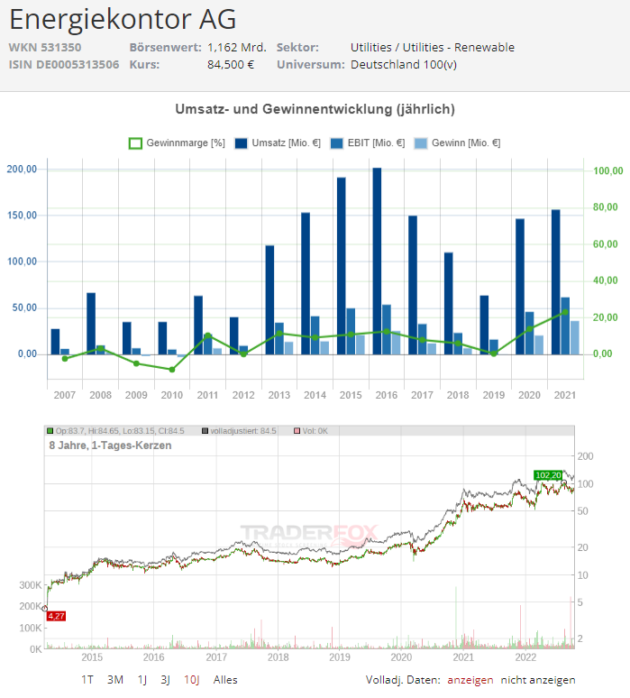Click the red 4,27 price label
The width and height of the screenshot is (630, 698).
pos(56,616)
